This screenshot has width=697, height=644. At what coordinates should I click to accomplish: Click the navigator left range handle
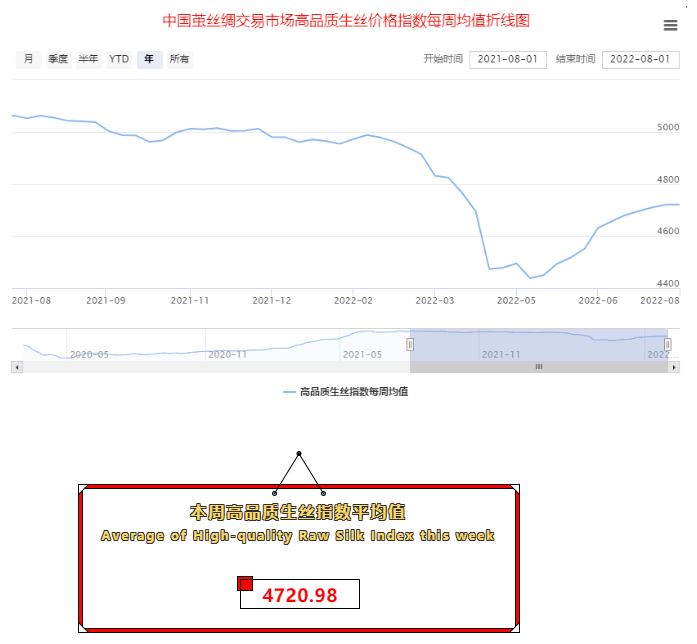410,344
